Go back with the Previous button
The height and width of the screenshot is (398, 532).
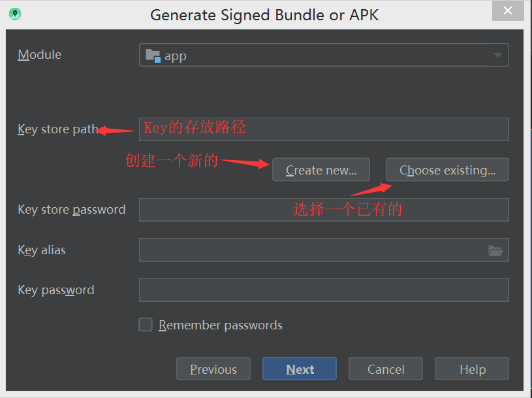pos(213,369)
